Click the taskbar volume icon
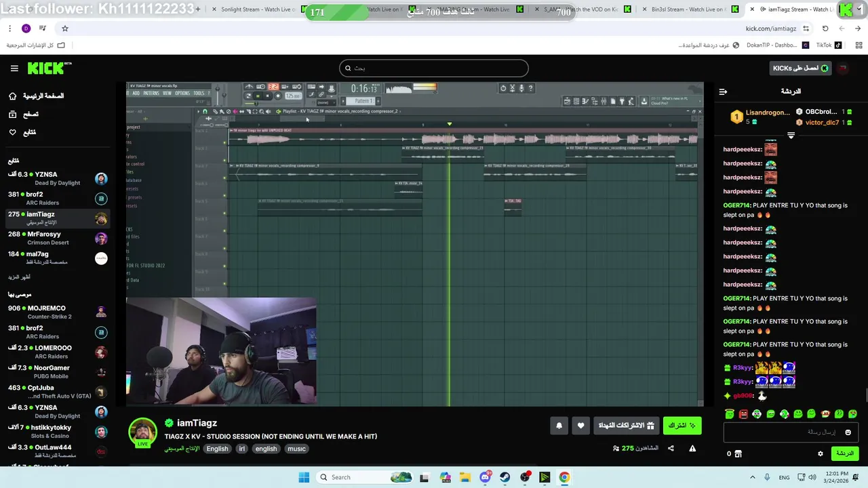This screenshot has height=488, width=868. [x=812, y=477]
